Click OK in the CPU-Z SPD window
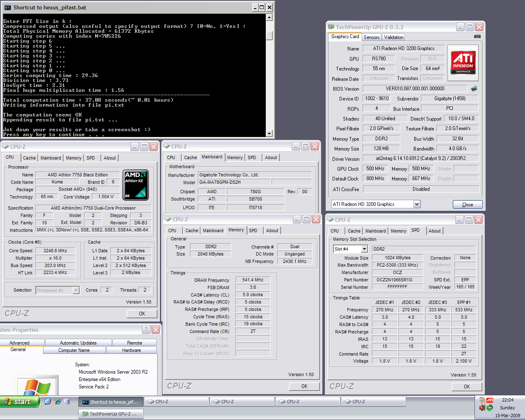Viewport: 525px width, 420px height. 467,387
